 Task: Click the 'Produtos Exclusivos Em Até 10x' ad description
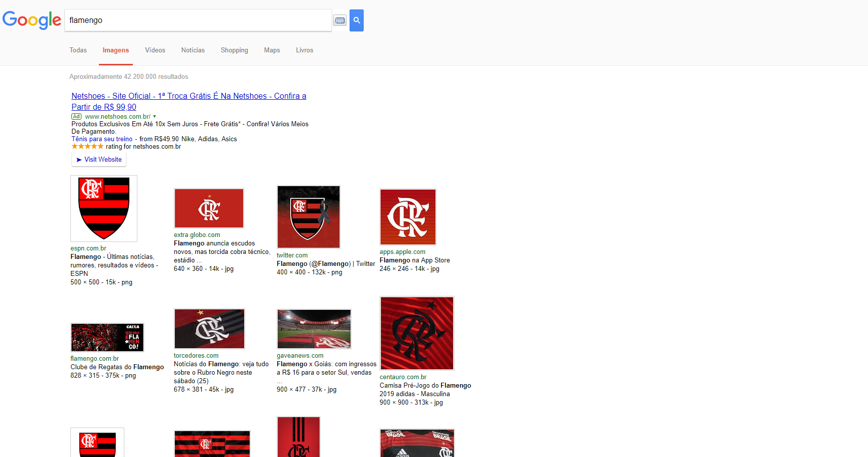click(190, 128)
